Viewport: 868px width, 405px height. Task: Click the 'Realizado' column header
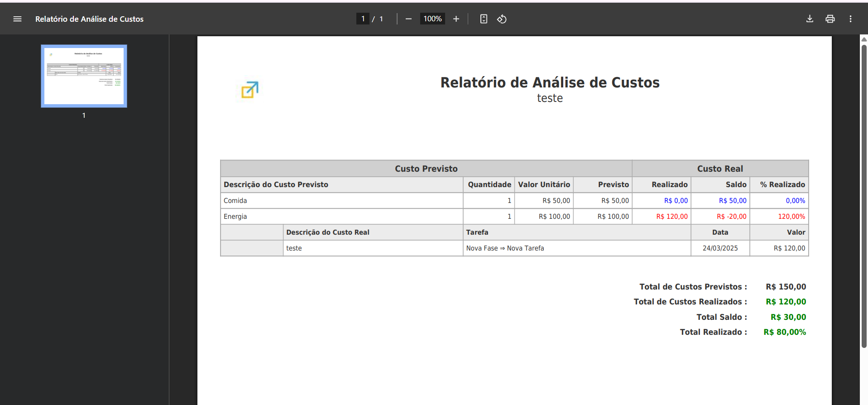tap(662, 184)
